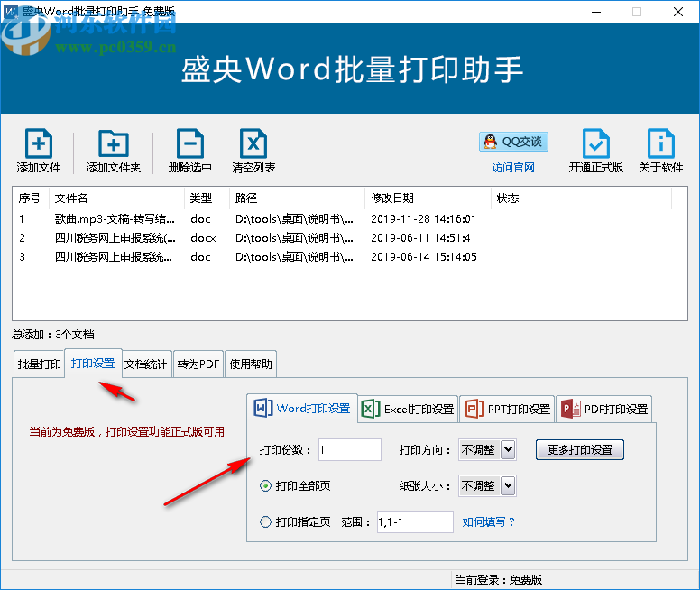Open the 如何填写？ help link

click(x=488, y=521)
